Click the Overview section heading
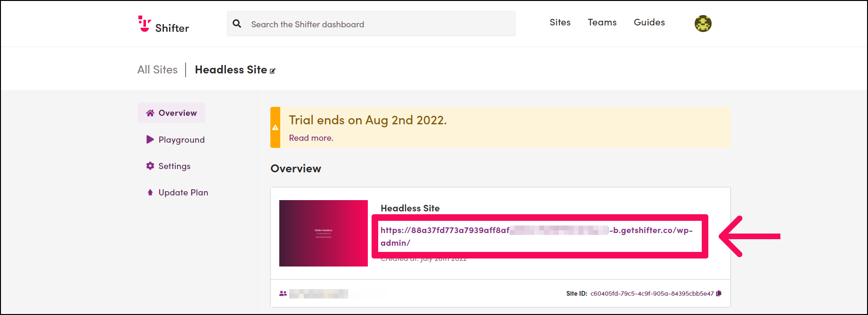 [x=296, y=169]
